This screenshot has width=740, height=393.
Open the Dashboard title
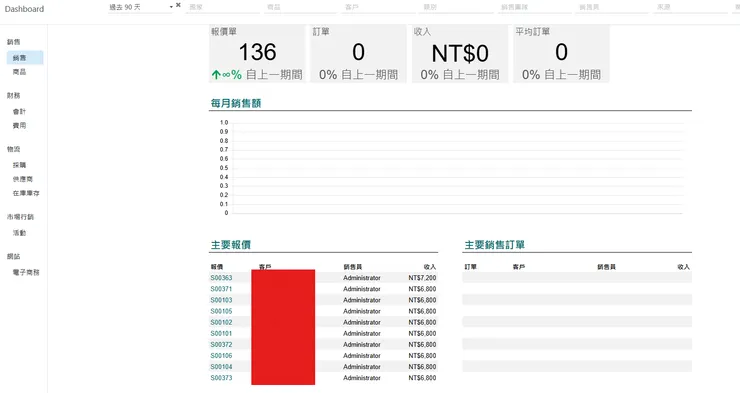pos(24,9)
